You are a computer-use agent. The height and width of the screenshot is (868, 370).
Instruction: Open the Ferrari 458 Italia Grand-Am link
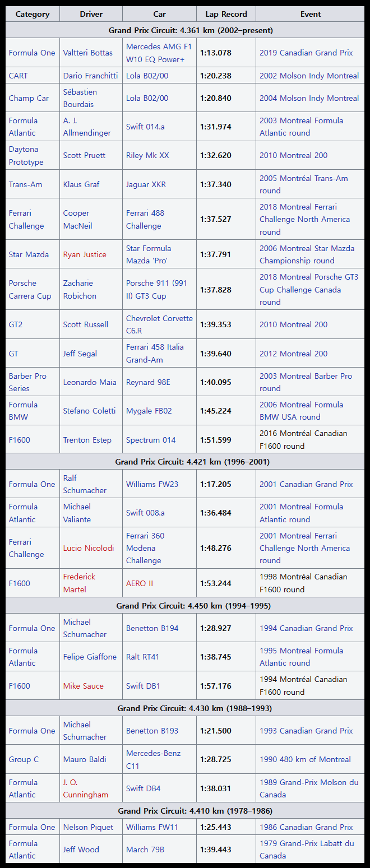155,354
